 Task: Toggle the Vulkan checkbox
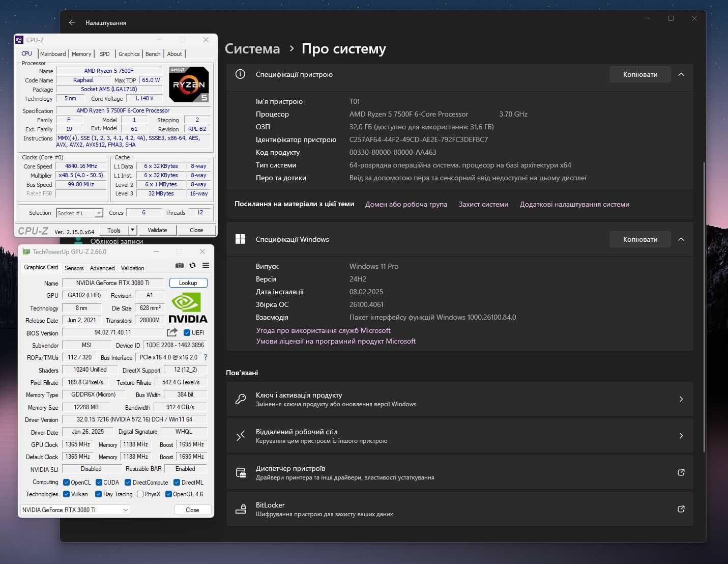click(x=66, y=494)
